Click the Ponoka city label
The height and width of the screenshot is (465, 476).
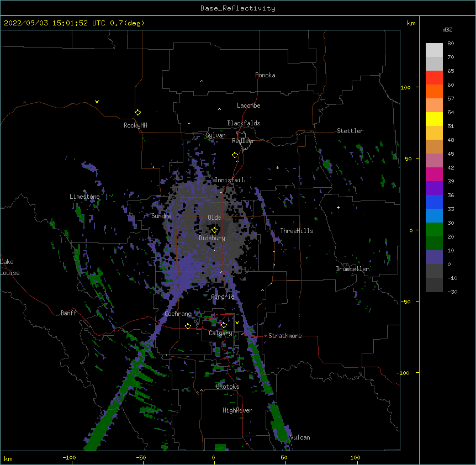(265, 75)
